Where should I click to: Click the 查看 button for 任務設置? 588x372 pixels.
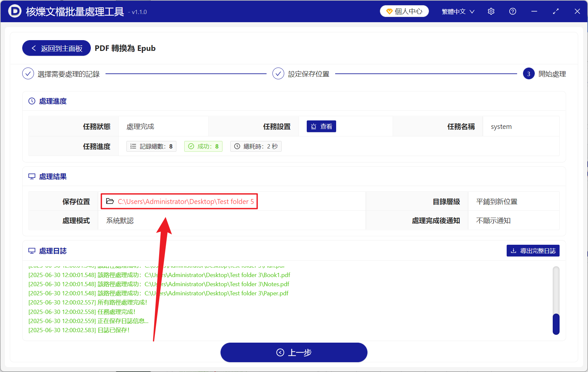coord(321,126)
